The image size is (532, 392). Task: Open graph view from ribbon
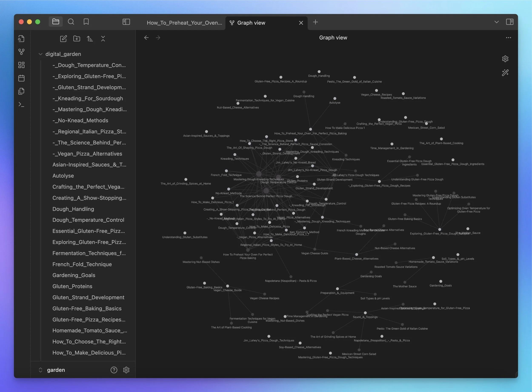click(x=21, y=52)
